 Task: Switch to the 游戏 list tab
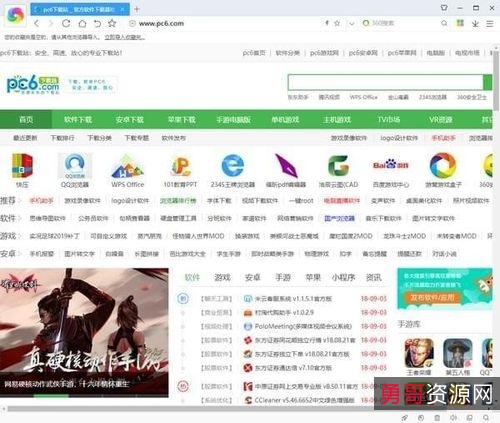click(x=222, y=277)
